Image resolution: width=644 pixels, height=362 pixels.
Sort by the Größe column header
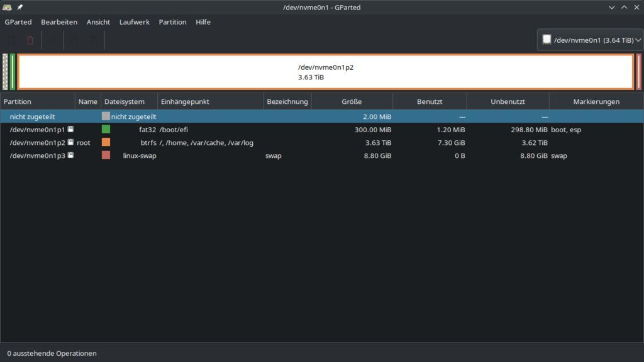[352, 101]
